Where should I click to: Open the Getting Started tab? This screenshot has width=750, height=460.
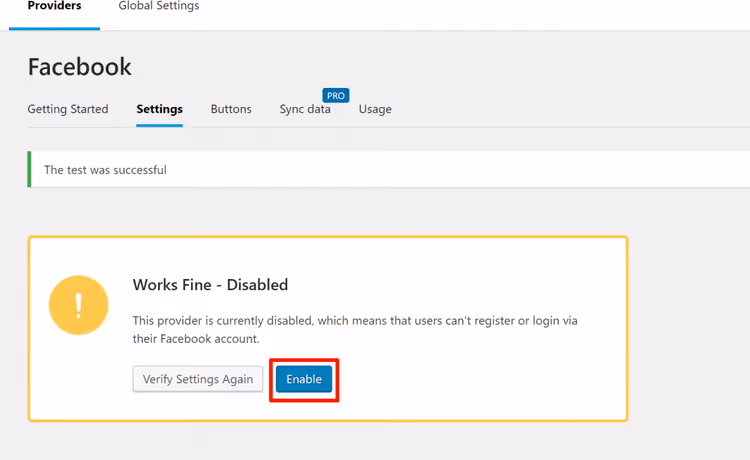click(68, 109)
